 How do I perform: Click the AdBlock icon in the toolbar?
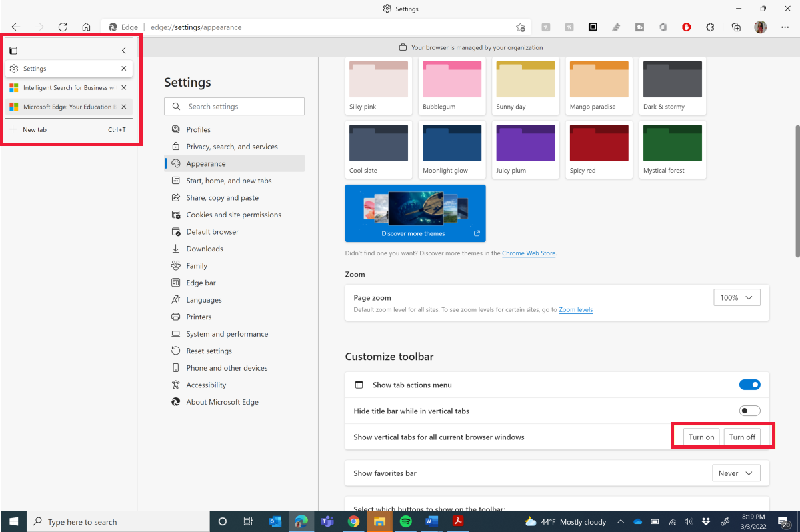pyautogui.click(x=687, y=27)
